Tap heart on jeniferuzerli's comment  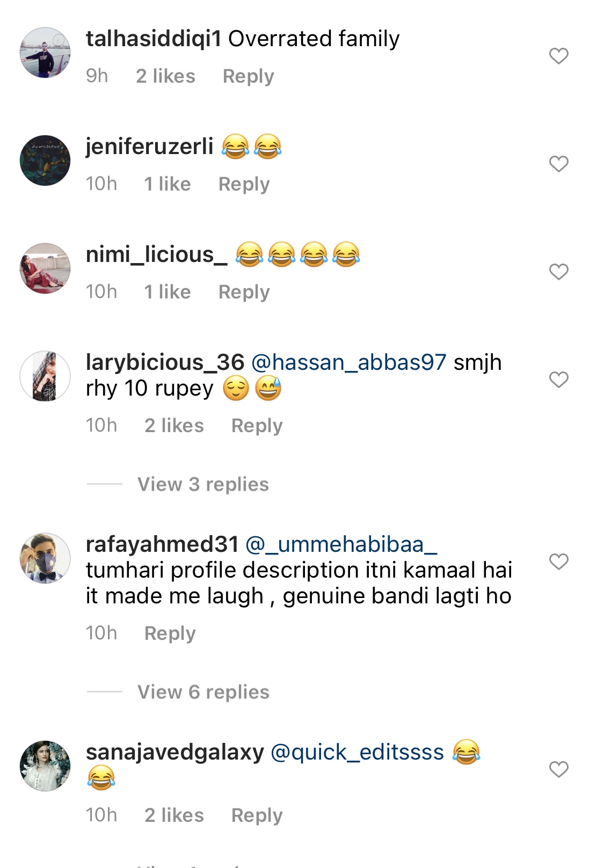click(x=558, y=164)
